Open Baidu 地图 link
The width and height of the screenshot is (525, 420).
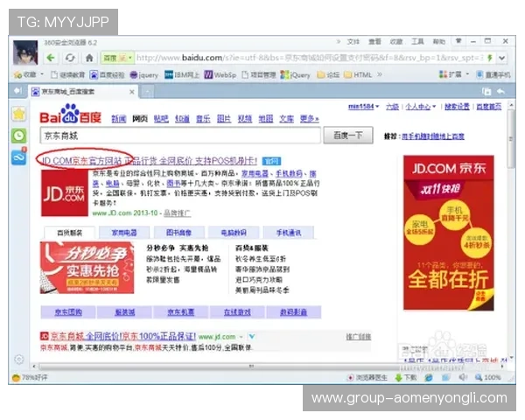point(266,119)
